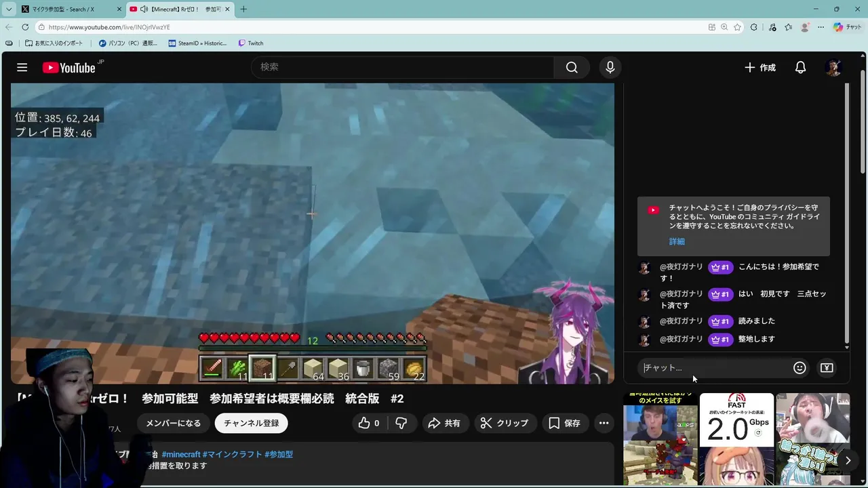Open the media control music-note icon
Viewport: 868px width, 488px height.
pyautogui.click(x=772, y=27)
